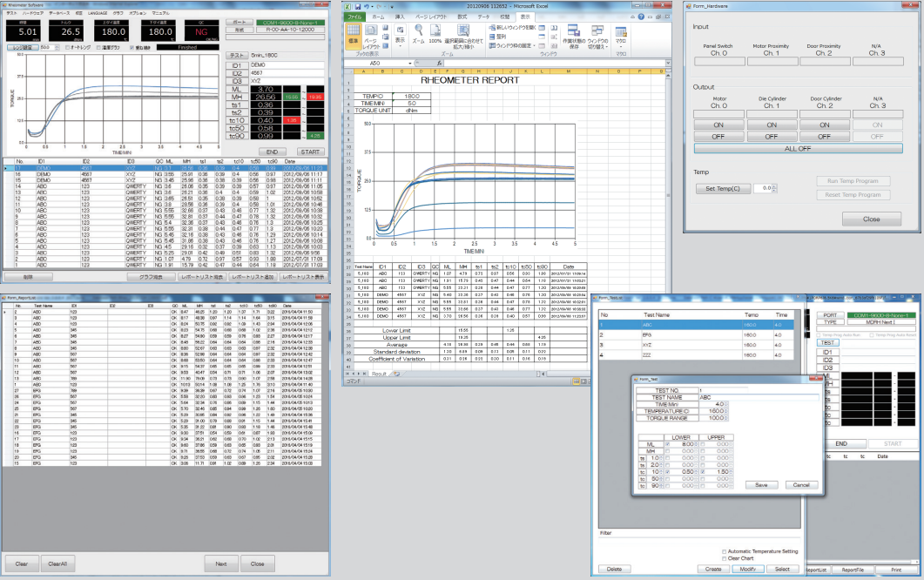This screenshot has height=580, width=924.
Task: Enable the オートレンジ checkbox in Rheometer window
Action: point(67,48)
